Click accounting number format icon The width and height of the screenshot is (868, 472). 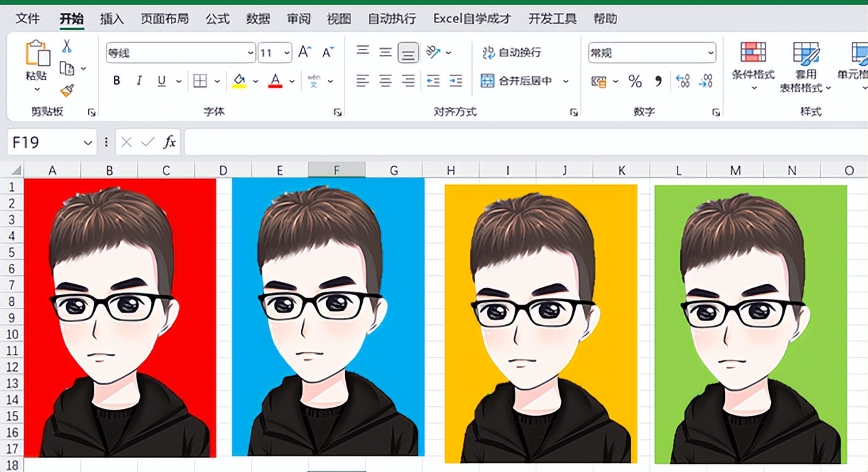click(x=599, y=81)
